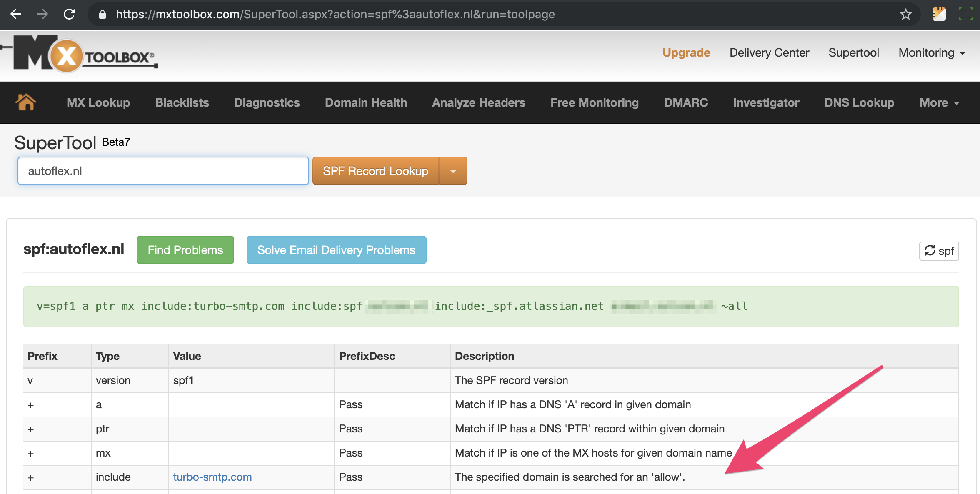
Task: Open the Blacklists tab
Action: coord(182,103)
